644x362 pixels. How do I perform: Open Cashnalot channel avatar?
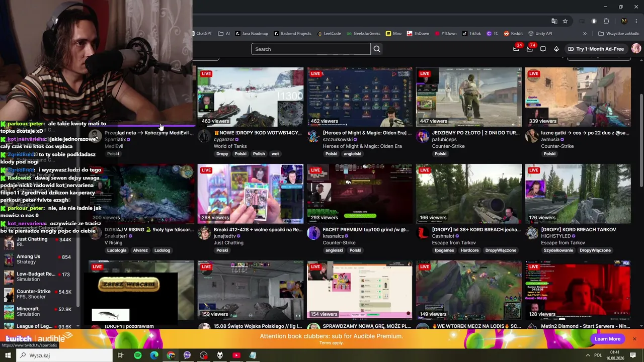click(x=423, y=233)
